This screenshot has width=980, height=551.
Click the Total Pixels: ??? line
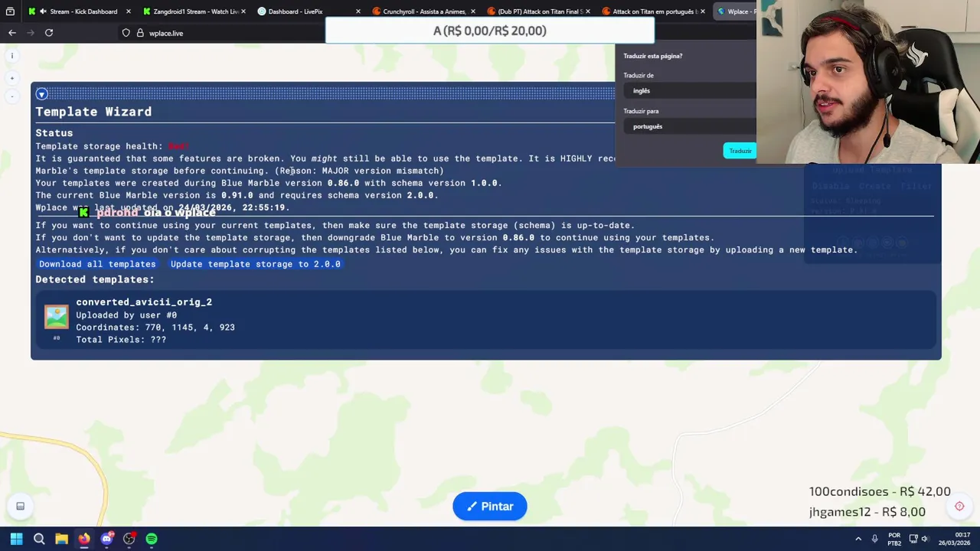click(121, 340)
